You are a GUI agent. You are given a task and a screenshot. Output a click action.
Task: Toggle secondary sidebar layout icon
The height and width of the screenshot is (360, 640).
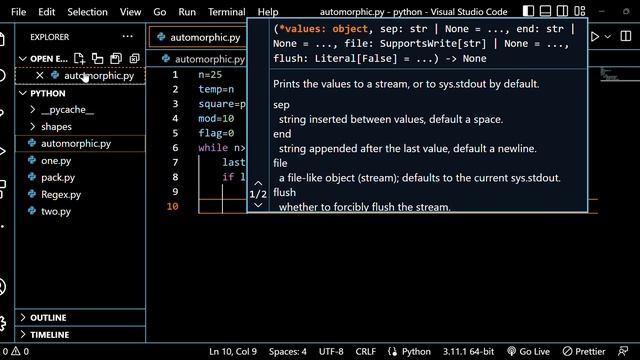click(562, 11)
